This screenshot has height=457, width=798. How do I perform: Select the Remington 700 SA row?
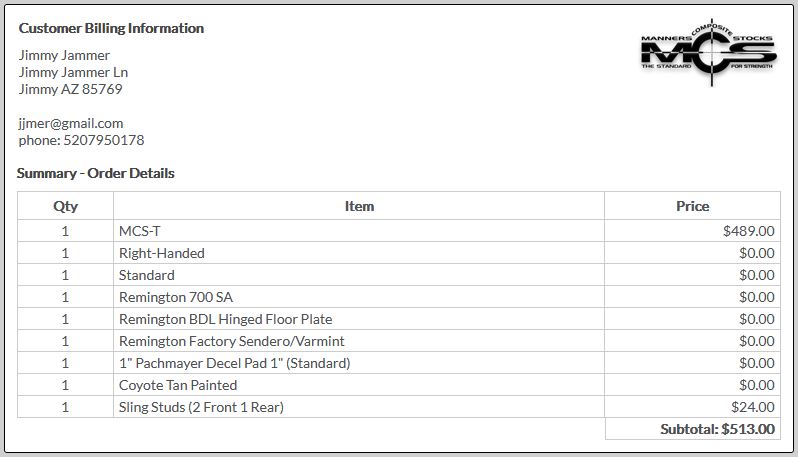tap(398, 297)
